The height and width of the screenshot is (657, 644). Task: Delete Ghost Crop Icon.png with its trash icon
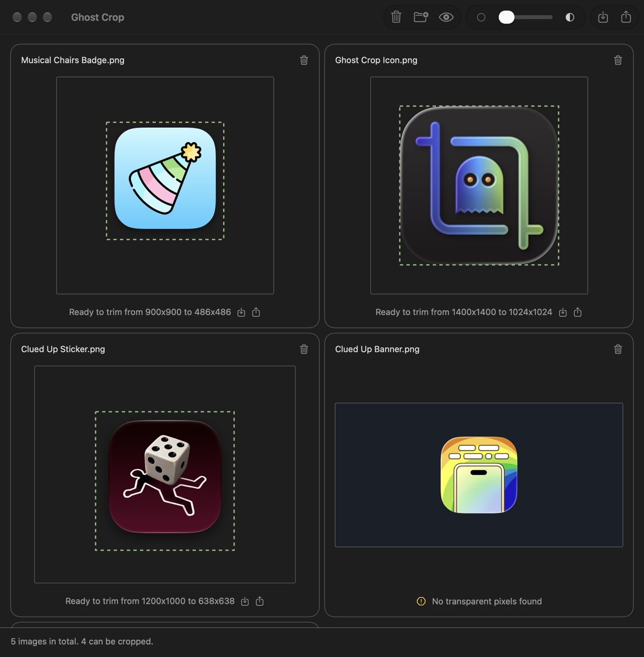(618, 60)
